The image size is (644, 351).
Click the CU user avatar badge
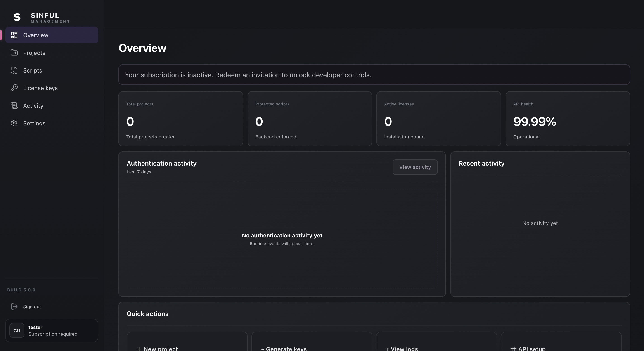17,330
